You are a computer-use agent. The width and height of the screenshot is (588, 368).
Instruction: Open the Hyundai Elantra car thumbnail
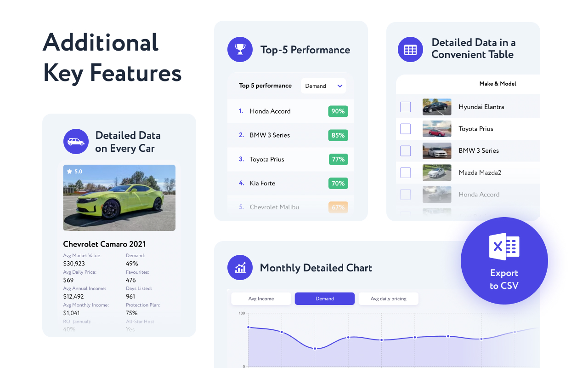(x=437, y=107)
